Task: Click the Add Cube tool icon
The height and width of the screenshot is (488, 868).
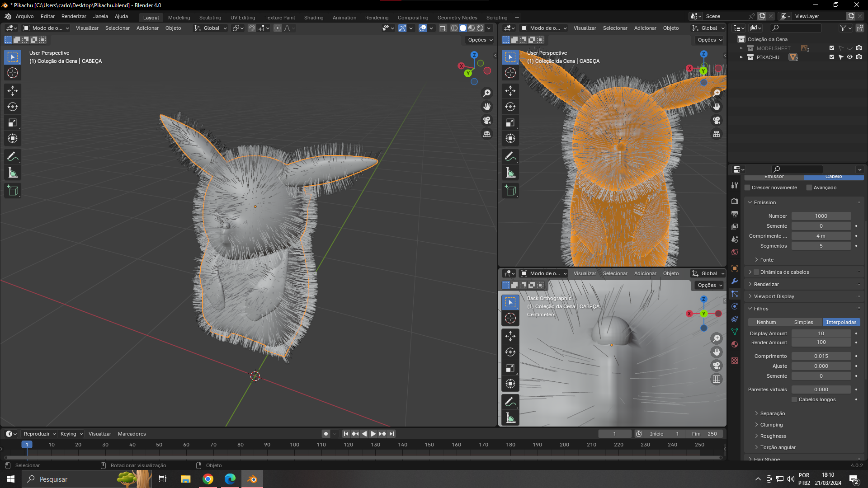Action: [13, 191]
